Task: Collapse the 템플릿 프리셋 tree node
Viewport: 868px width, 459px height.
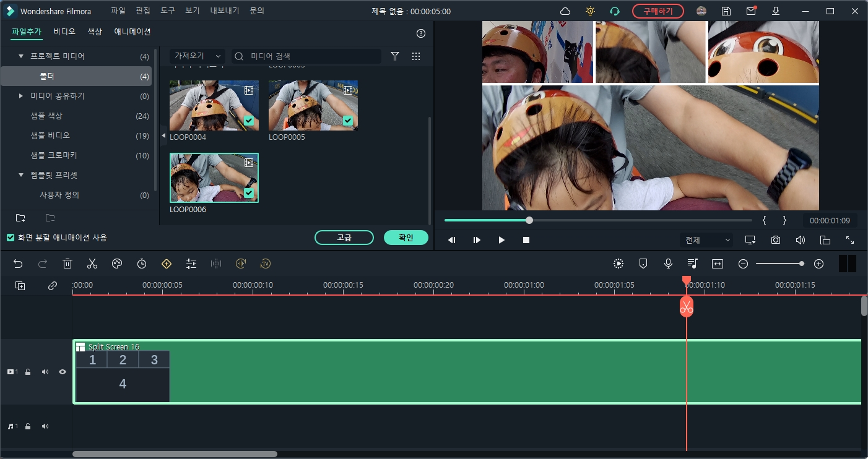Action: pos(20,175)
